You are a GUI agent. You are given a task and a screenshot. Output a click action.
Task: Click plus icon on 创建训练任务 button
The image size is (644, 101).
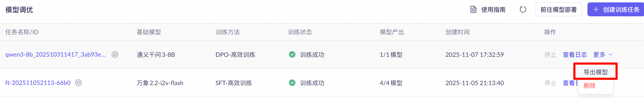coord(596,10)
